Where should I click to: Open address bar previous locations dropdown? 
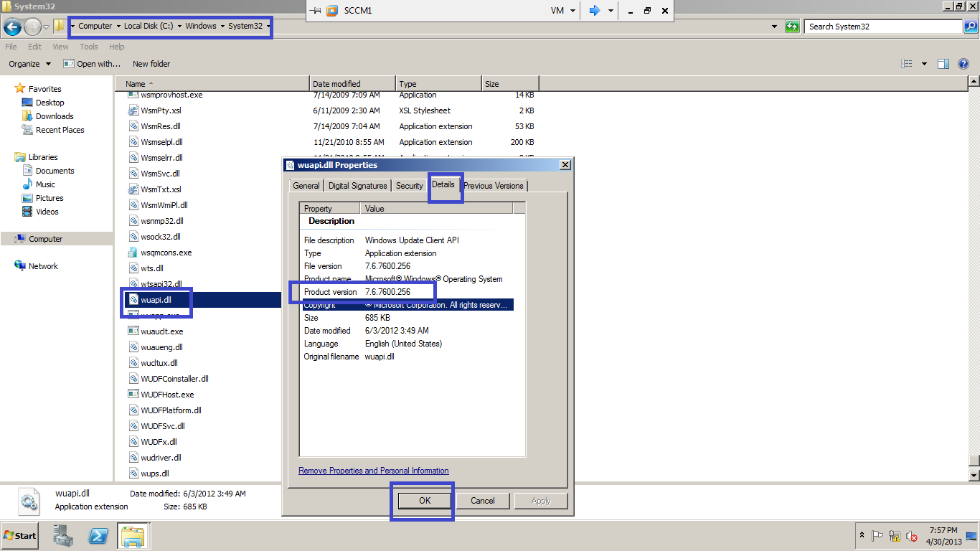[774, 27]
